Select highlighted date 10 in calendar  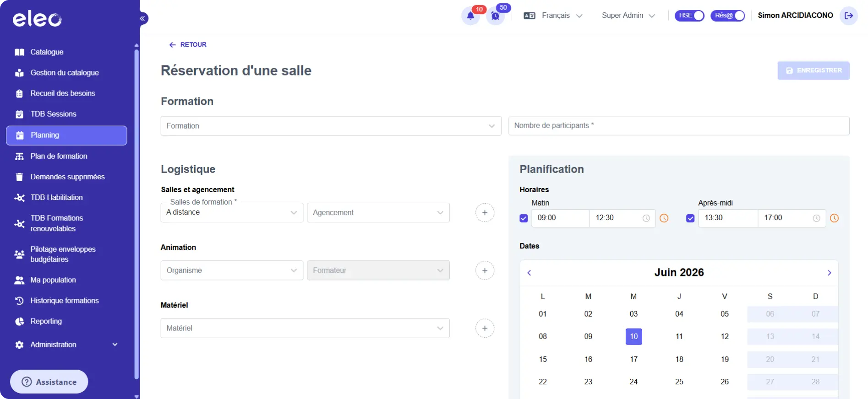pos(633,336)
